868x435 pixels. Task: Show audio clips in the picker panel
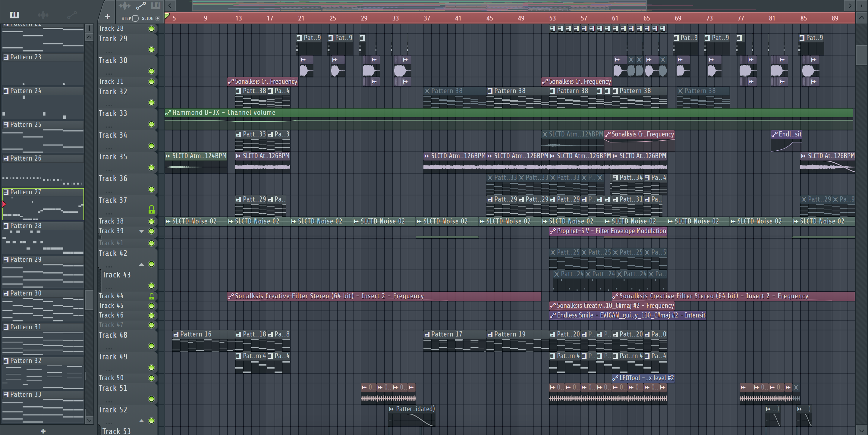(43, 14)
